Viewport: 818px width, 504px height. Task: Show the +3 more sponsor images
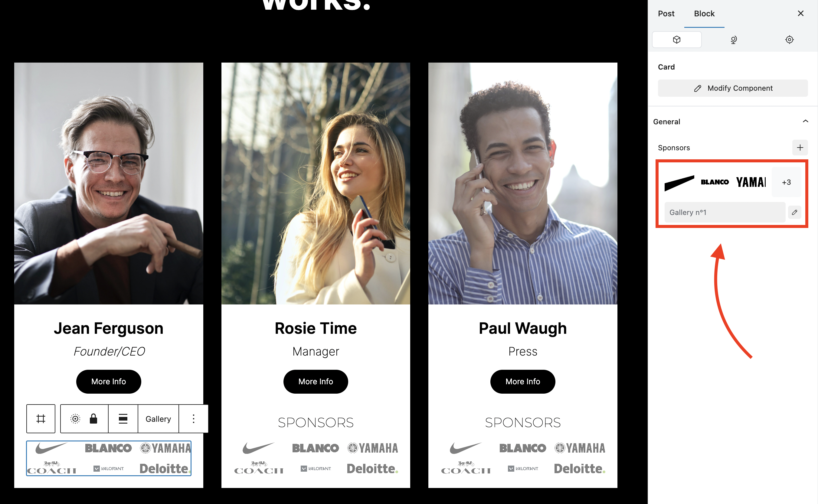pyautogui.click(x=786, y=182)
